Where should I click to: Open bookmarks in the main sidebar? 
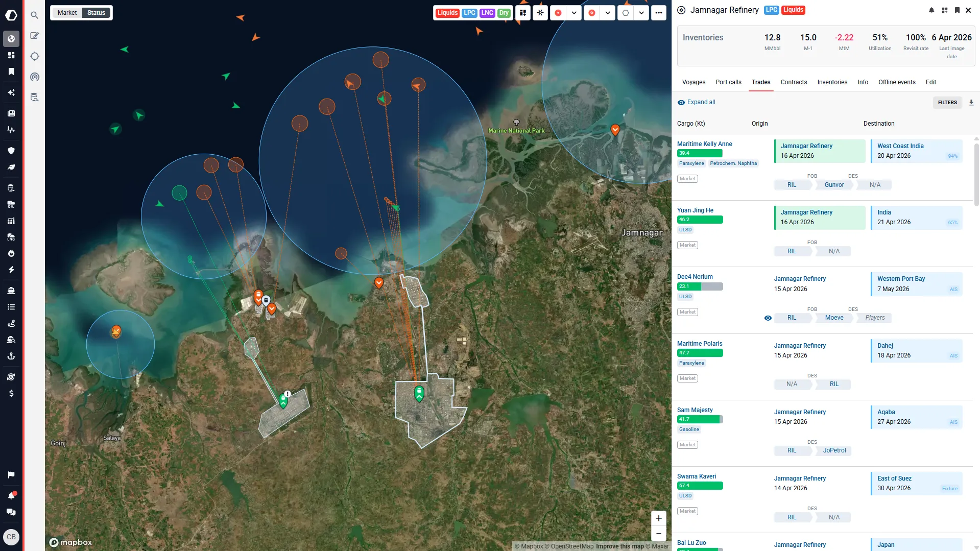tap(11, 71)
